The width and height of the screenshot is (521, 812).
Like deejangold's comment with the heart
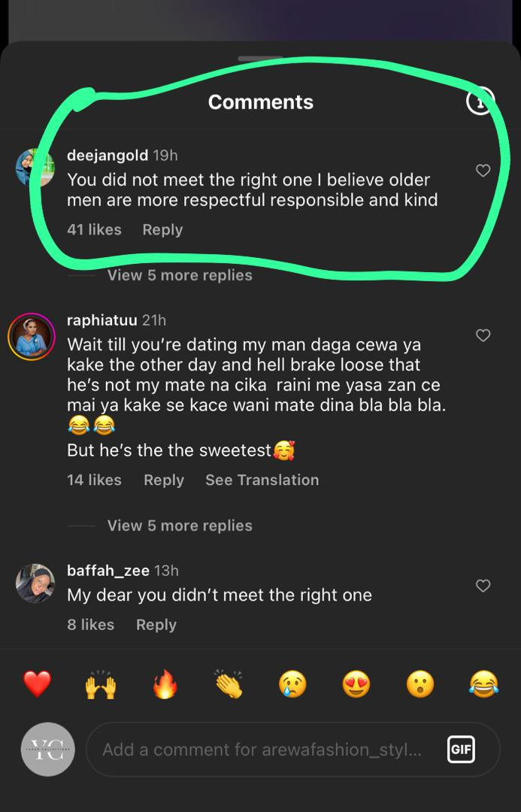483,171
